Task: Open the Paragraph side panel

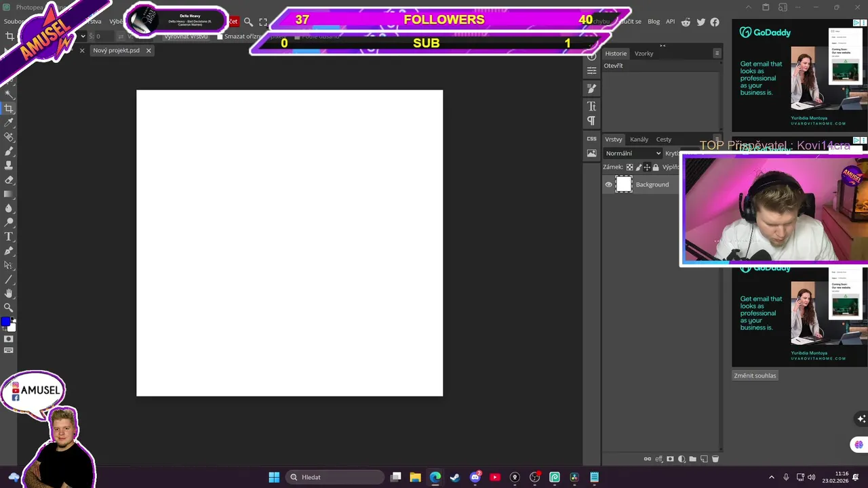Action: (x=592, y=121)
